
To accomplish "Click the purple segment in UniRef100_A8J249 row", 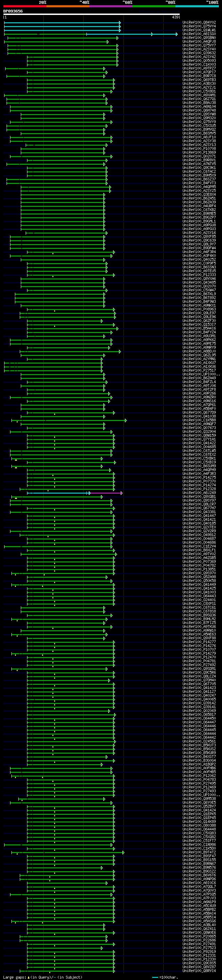I will pyautogui.click(x=106, y=493).
